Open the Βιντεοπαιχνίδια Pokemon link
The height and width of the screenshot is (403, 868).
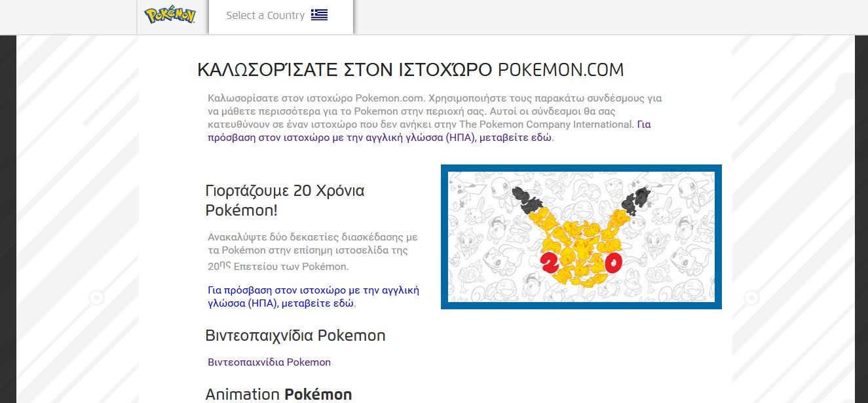[269, 362]
